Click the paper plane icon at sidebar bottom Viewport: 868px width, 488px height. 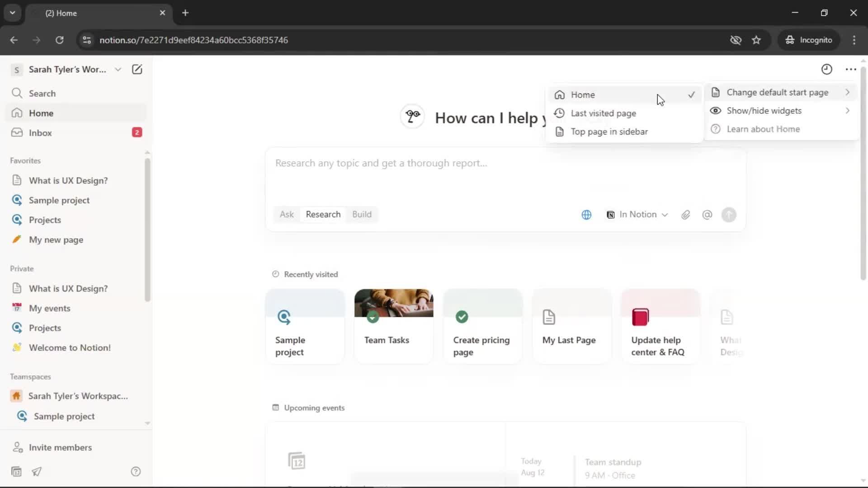37,472
